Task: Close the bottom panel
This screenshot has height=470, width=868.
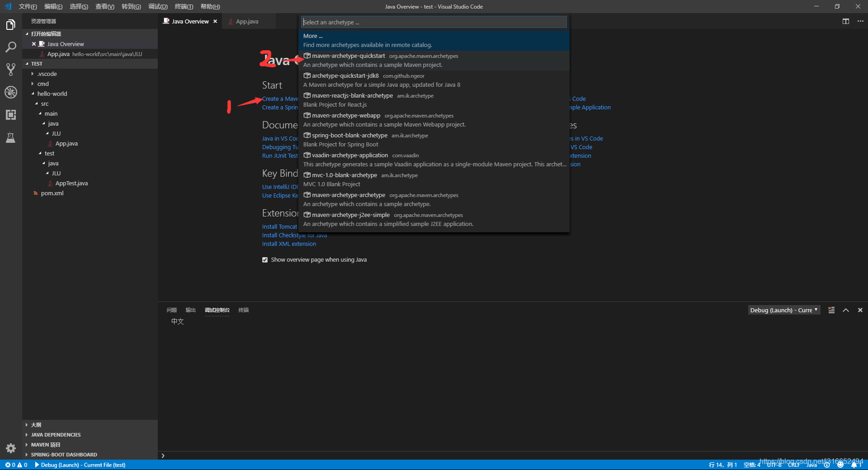Action: point(860,310)
